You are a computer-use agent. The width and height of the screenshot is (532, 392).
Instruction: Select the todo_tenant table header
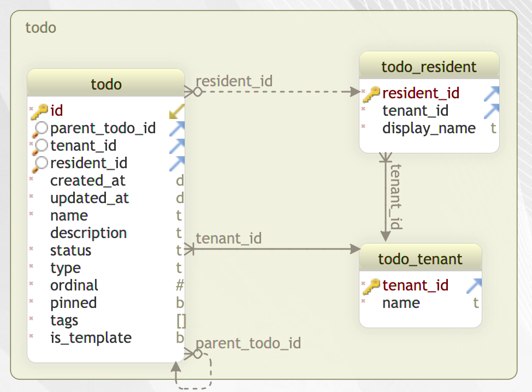(x=421, y=258)
